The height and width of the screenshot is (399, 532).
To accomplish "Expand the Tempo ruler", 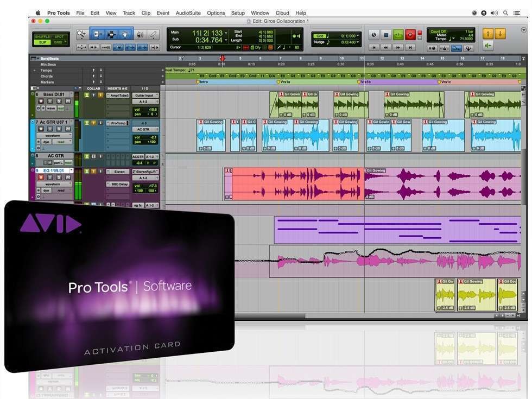I will click(34, 71).
